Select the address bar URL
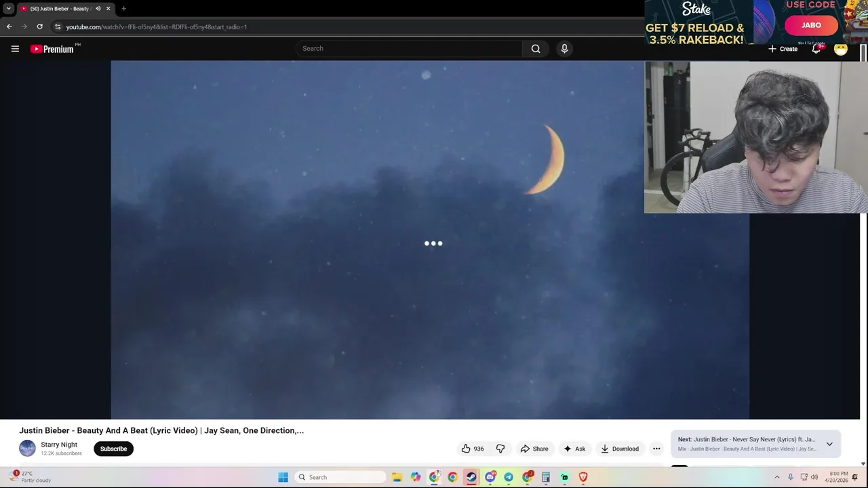868x488 pixels. [x=157, y=27]
